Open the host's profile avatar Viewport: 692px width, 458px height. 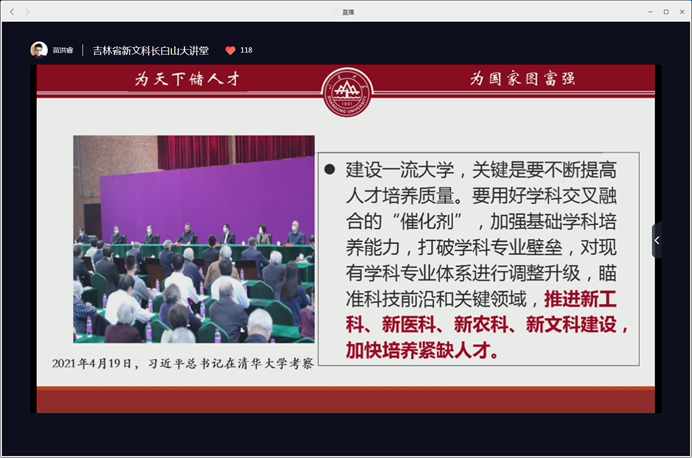click(39, 49)
